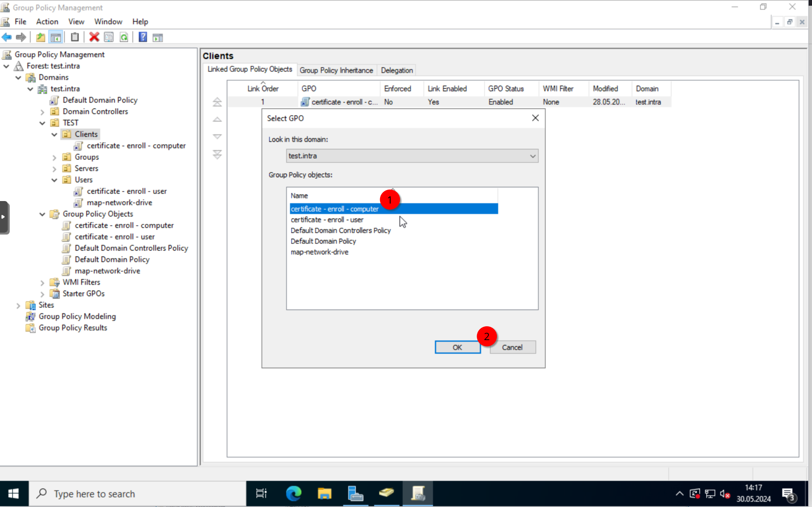This screenshot has width=812, height=507.
Task: Open the File menu
Action: click(x=20, y=21)
